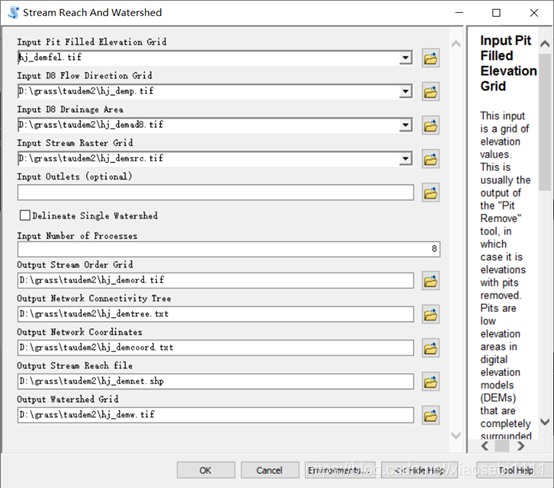
Task: Browse for Output Watershed Grid location
Action: pyautogui.click(x=431, y=415)
